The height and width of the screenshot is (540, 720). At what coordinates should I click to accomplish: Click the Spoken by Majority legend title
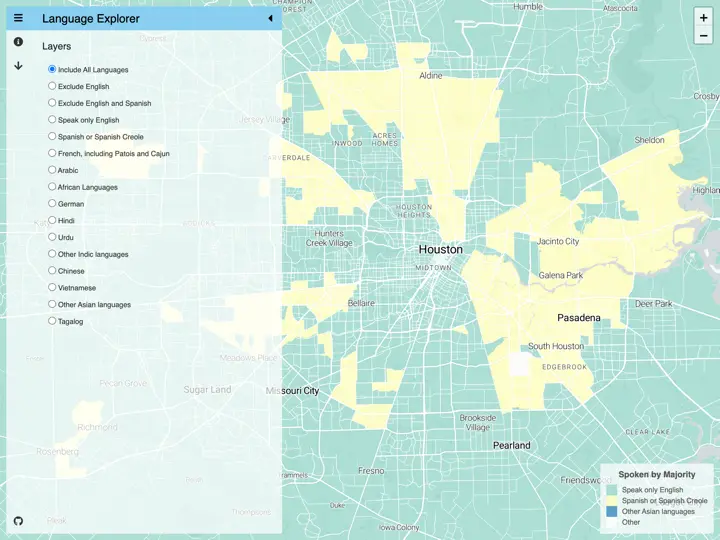(x=657, y=474)
